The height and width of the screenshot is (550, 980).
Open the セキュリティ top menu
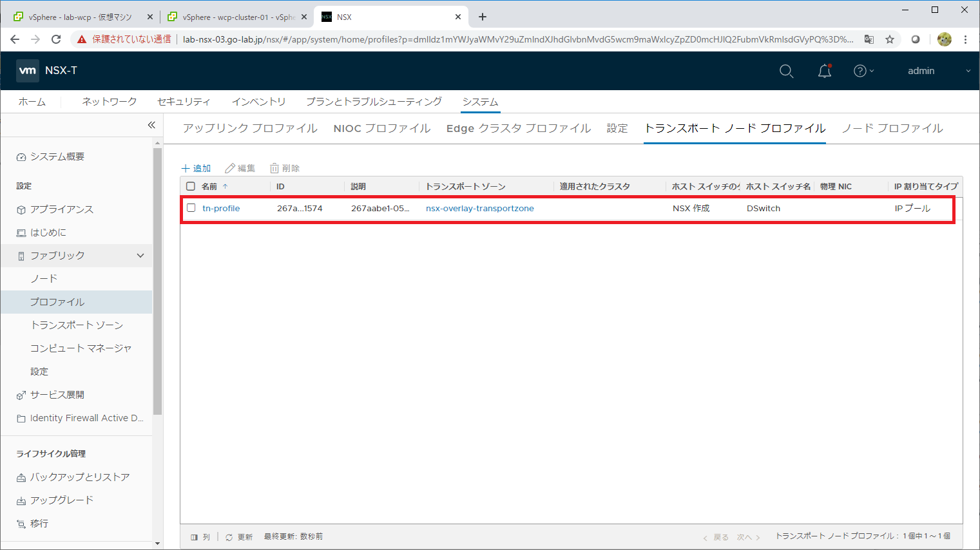pos(184,102)
